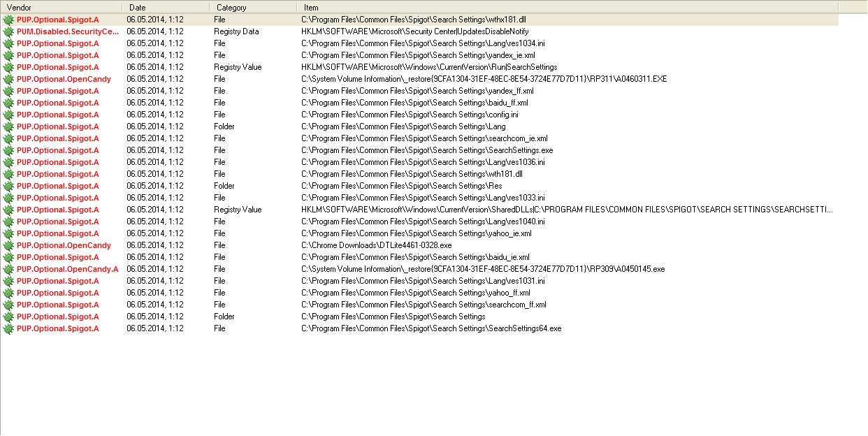Click the bug icon on the wth181.dll row
Screen dimensions: 868x436
click(8, 174)
